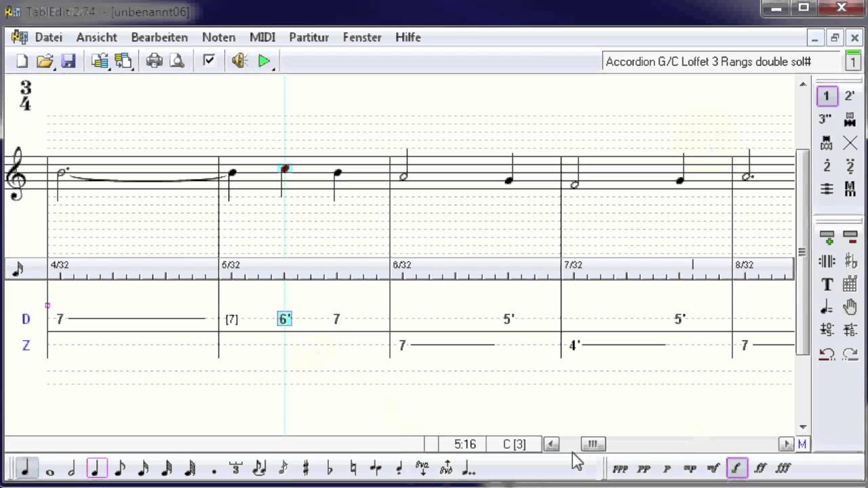Select the half note duration
The width and height of the screenshot is (868, 488).
pos(72,468)
